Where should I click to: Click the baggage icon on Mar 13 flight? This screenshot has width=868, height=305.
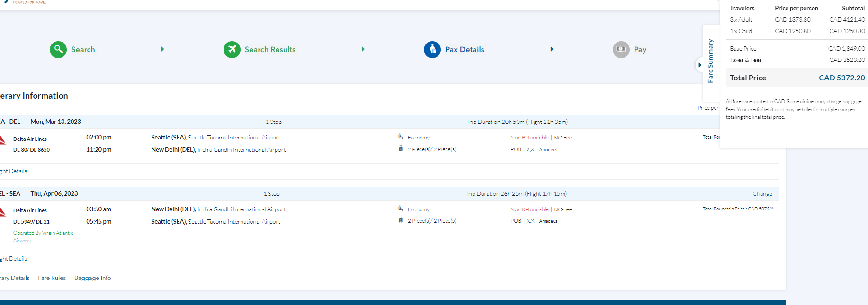tap(401, 149)
